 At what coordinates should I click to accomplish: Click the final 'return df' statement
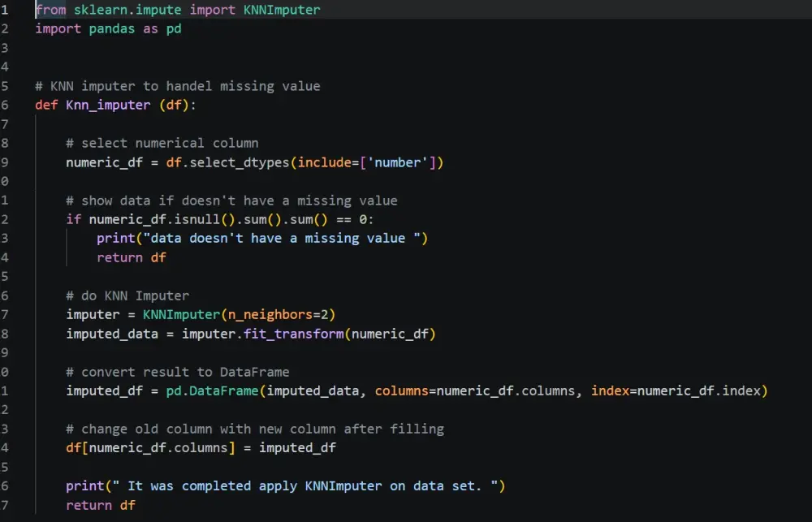click(101, 506)
